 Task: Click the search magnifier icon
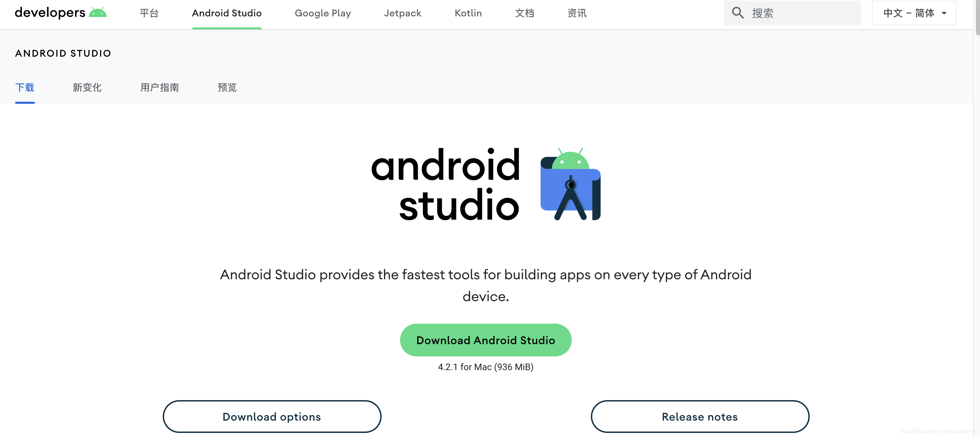[x=737, y=13]
